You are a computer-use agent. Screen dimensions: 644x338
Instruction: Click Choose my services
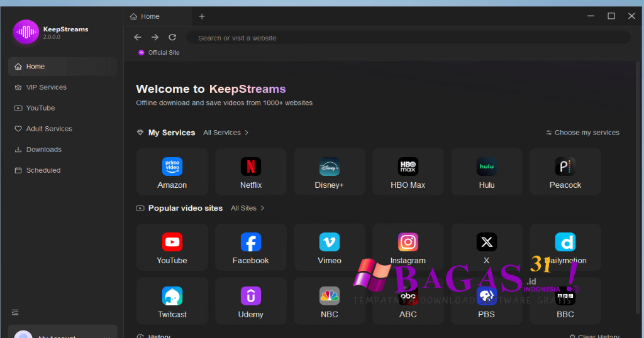[x=583, y=133]
